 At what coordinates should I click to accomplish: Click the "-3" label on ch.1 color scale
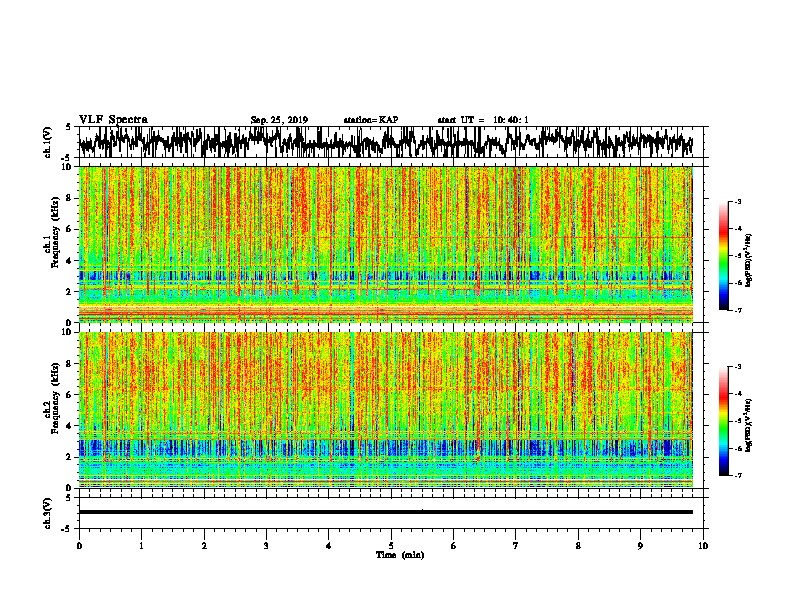738,202
